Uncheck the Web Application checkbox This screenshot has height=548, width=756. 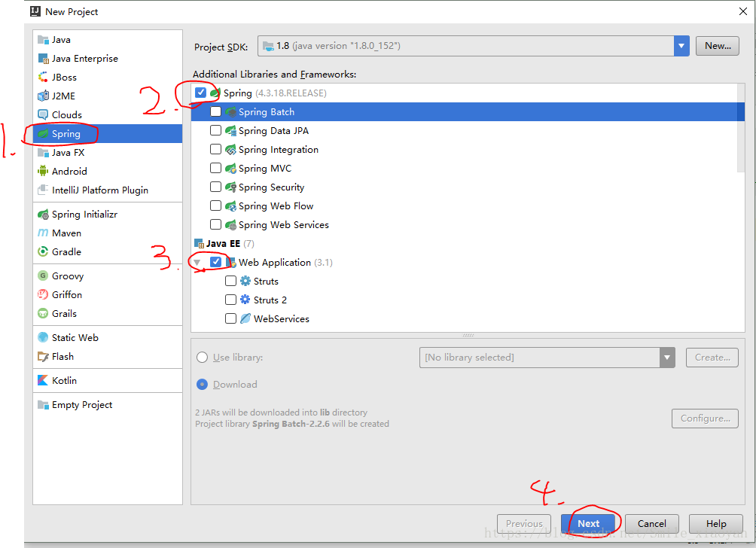coord(215,262)
